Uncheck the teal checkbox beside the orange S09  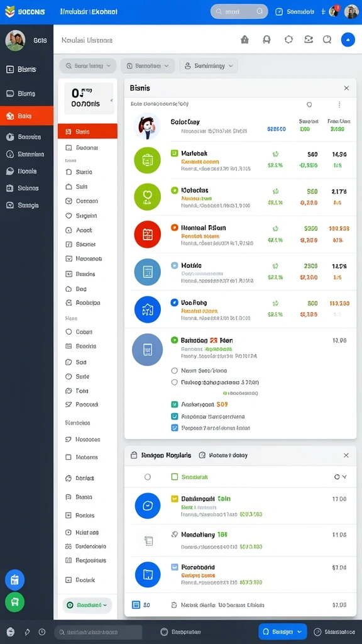(174, 404)
